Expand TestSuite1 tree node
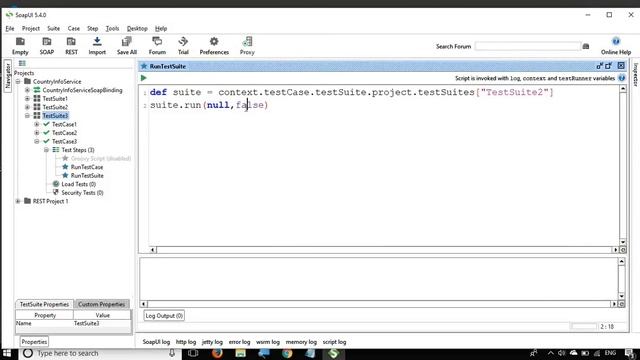This screenshot has height=360, width=640. click(x=27, y=99)
